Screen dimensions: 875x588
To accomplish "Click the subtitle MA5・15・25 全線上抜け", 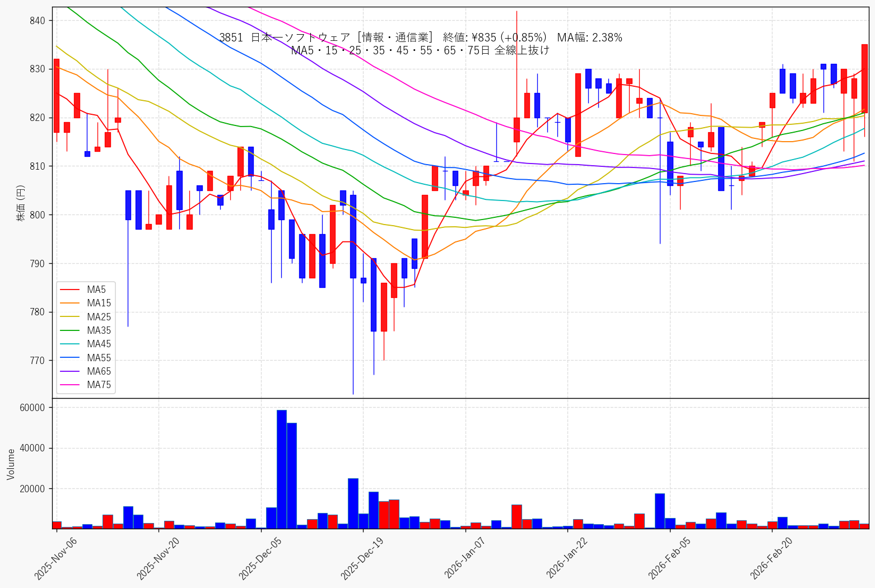I will 421,50.
